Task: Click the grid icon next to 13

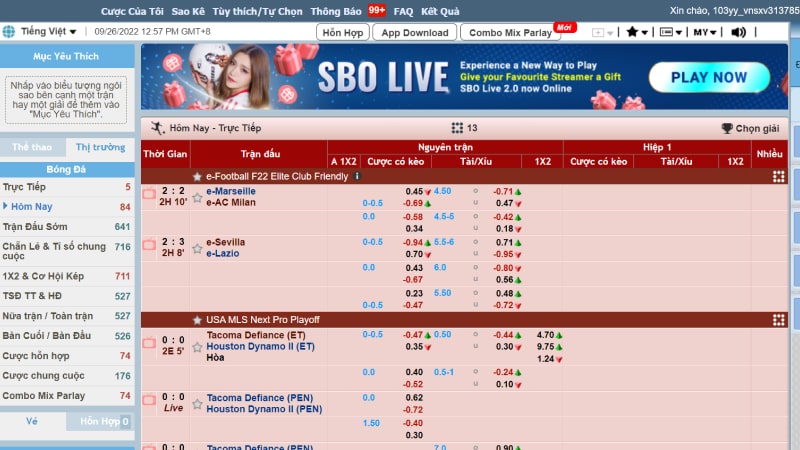Action: point(457,128)
